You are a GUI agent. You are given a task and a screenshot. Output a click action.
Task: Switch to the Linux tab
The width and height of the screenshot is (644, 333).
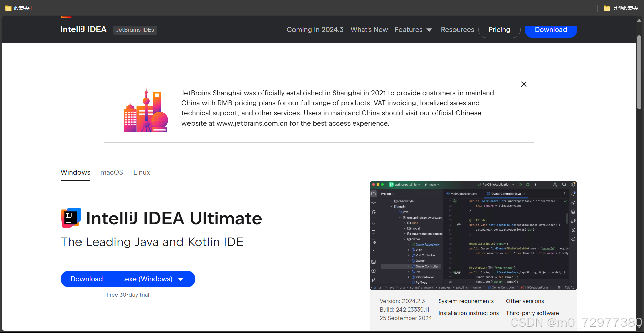(x=142, y=172)
